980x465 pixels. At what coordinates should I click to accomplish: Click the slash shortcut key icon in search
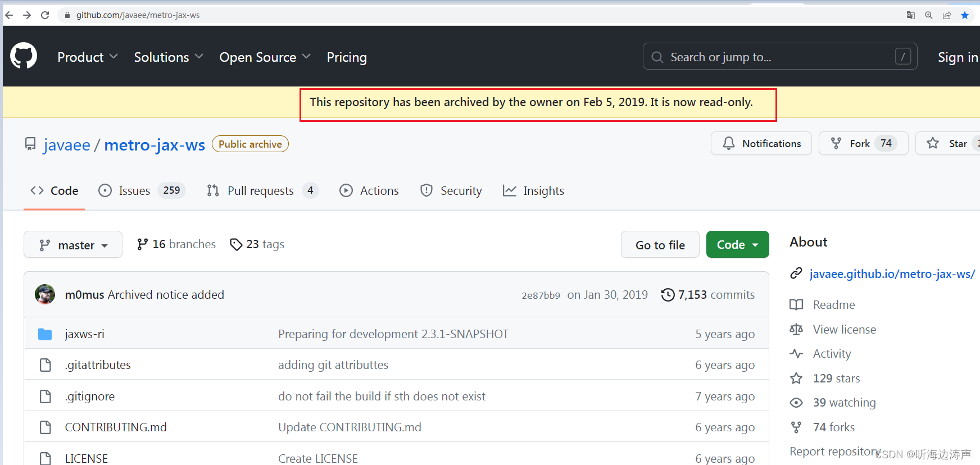coord(903,56)
